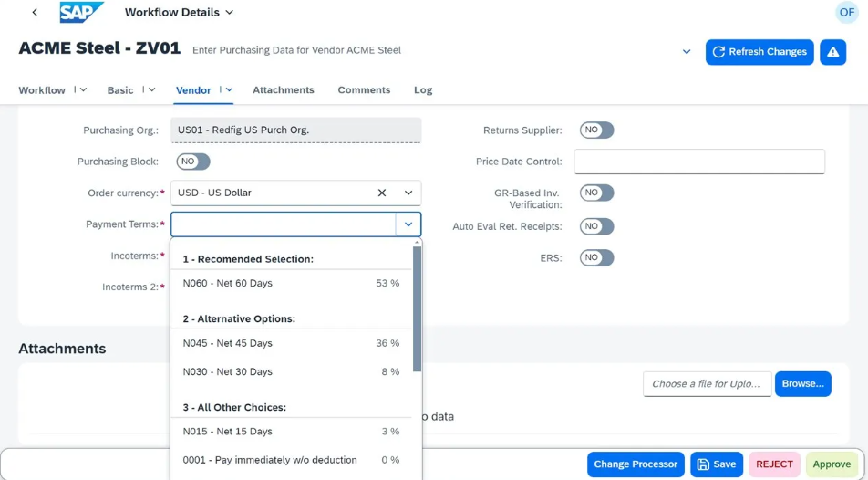Click Save button with disk icon

tap(716, 464)
